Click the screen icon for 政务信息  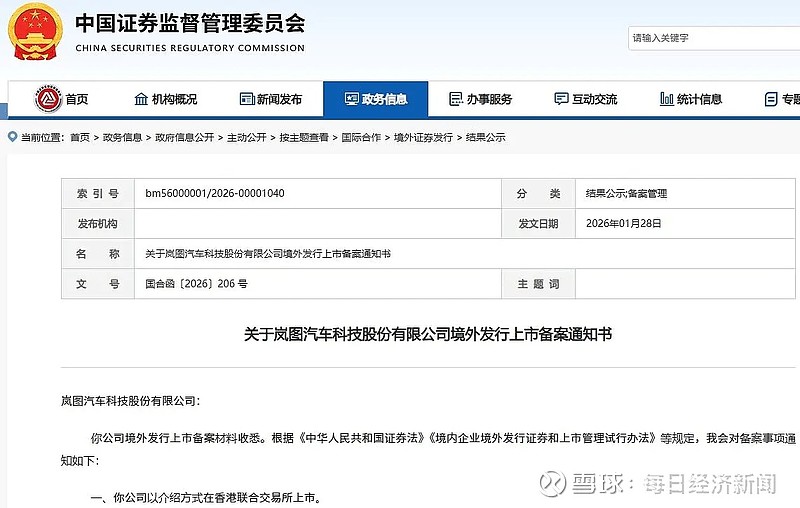tap(352, 99)
